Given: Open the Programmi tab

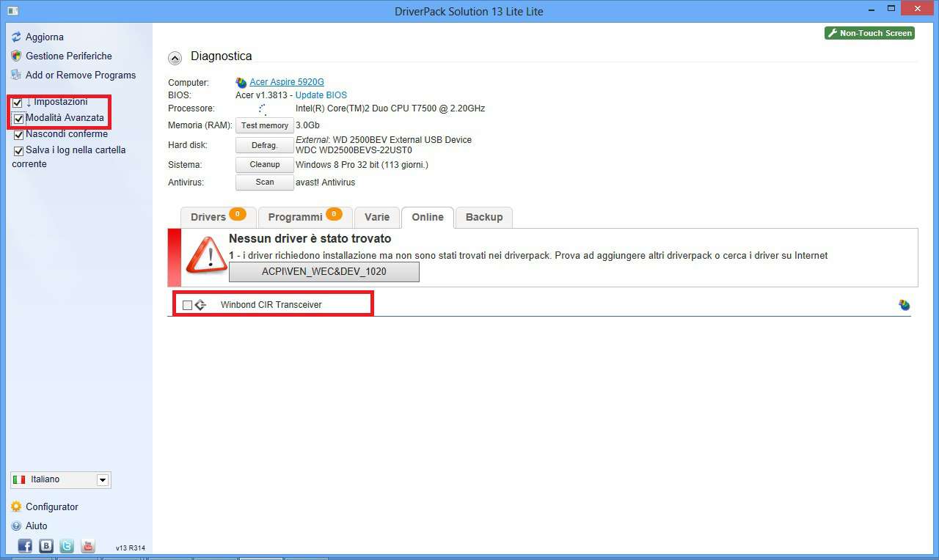Looking at the screenshot, I should click(304, 217).
